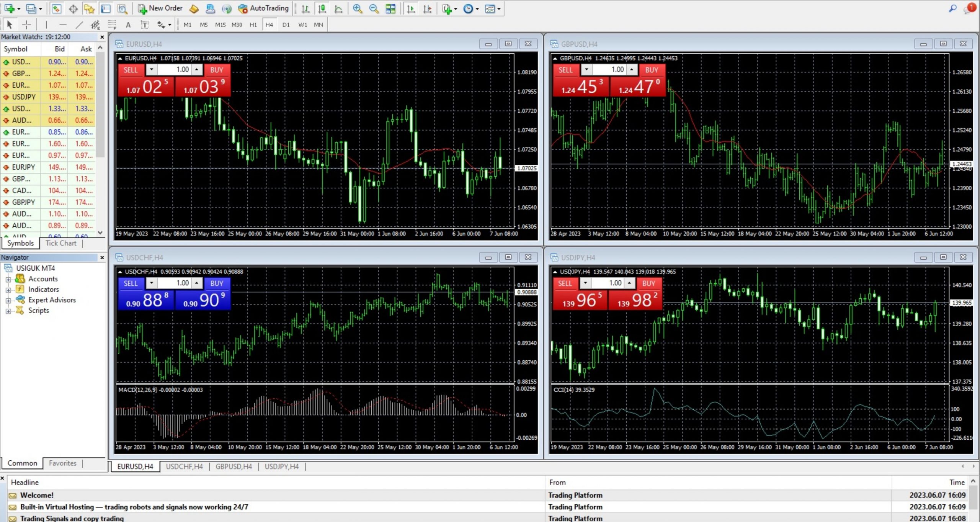This screenshot has width=980, height=522.
Task: Toggle chart shift icon
Action: (x=427, y=8)
